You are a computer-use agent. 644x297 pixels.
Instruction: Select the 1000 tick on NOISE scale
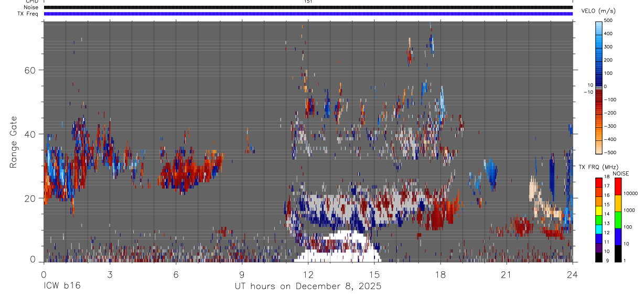tap(629, 210)
